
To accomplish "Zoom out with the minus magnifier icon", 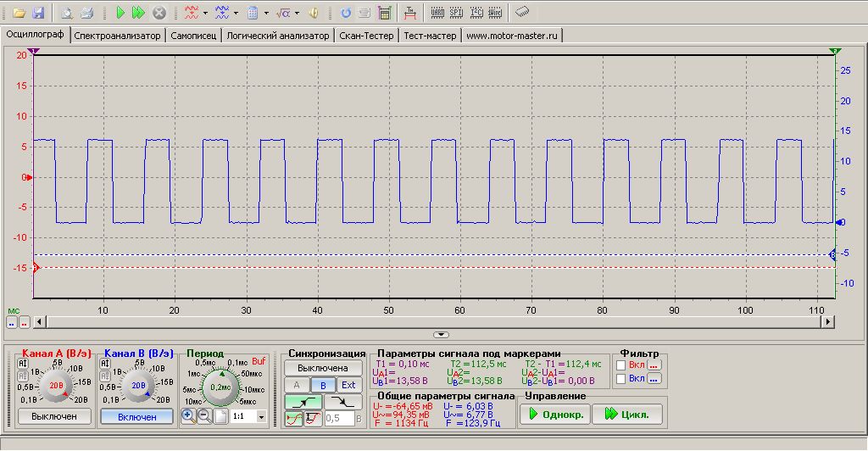I will [204, 416].
